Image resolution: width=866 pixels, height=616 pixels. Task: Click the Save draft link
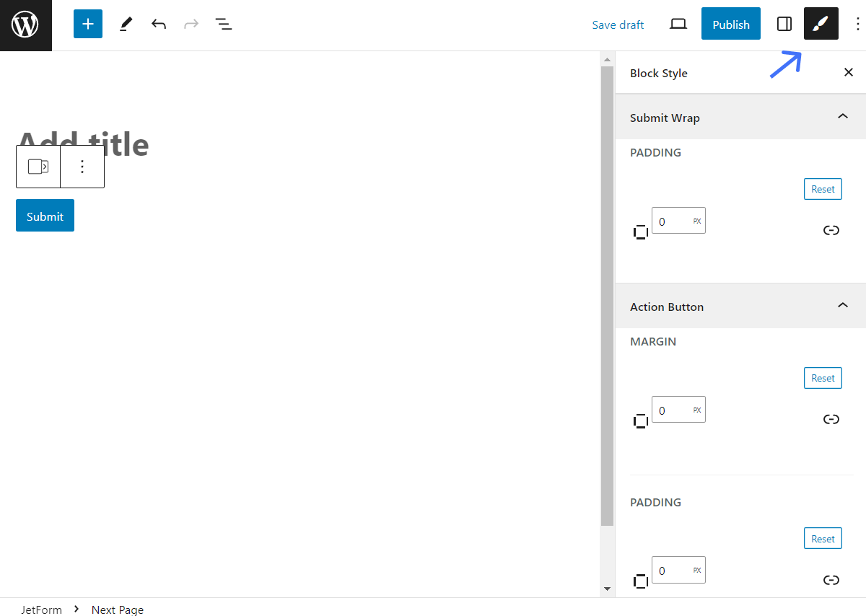coord(618,24)
